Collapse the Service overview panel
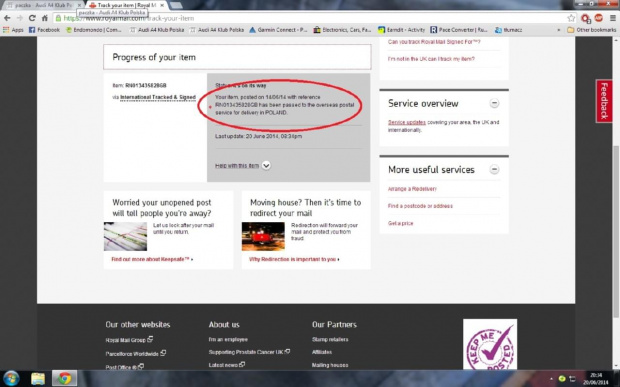 tap(494, 104)
